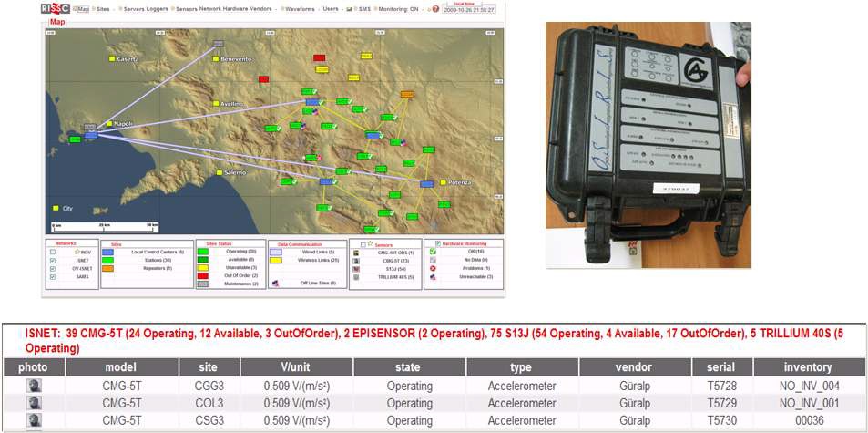
Task: Click the local time date field
Action: click(x=469, y=10)
